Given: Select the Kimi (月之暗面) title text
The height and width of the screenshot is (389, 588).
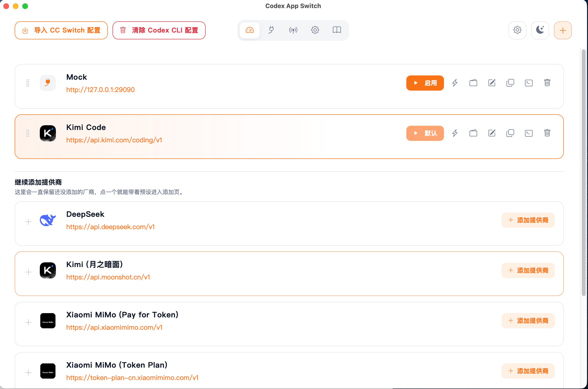Looking at the screenshot, I should click(95, 265).
